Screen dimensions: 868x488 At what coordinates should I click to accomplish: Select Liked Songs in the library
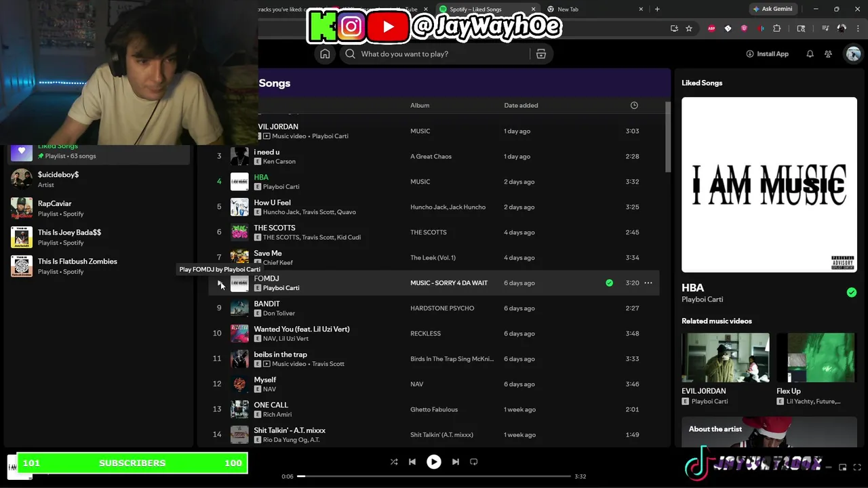tap(98, 152)
